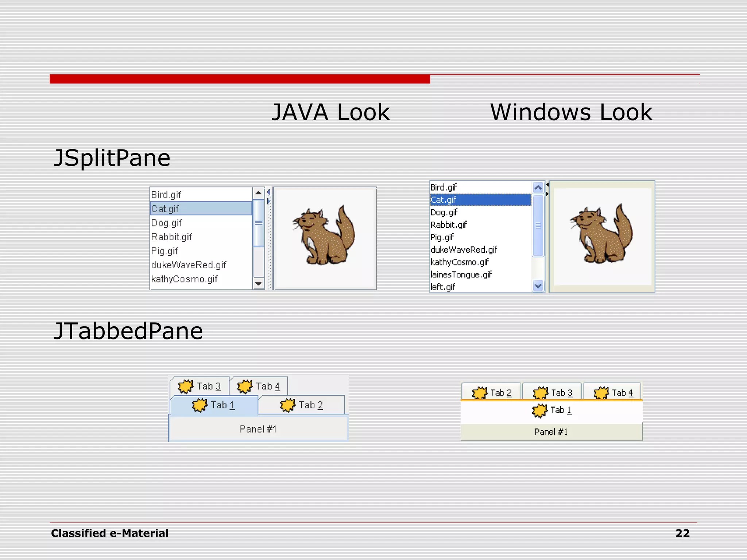Click the star icon on Java Tab 4
Image resolution: width=747 pixels, height=560 pixels.
point(244,386)
